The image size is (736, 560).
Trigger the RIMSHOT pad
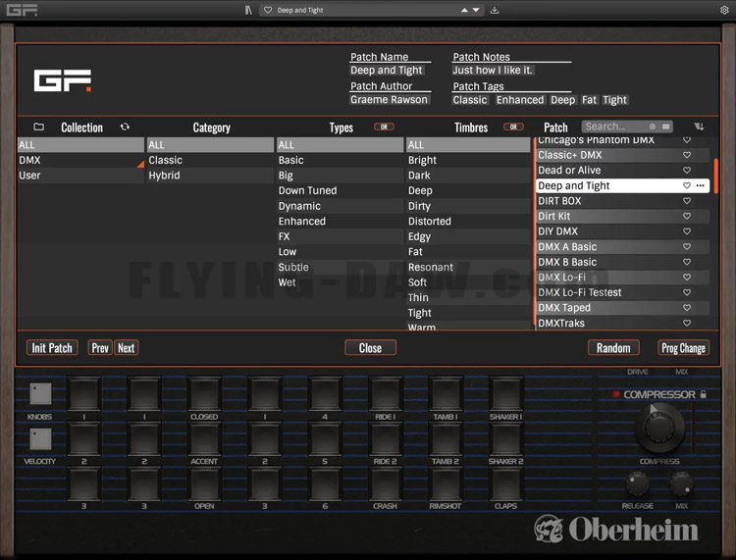click(445, 484)
